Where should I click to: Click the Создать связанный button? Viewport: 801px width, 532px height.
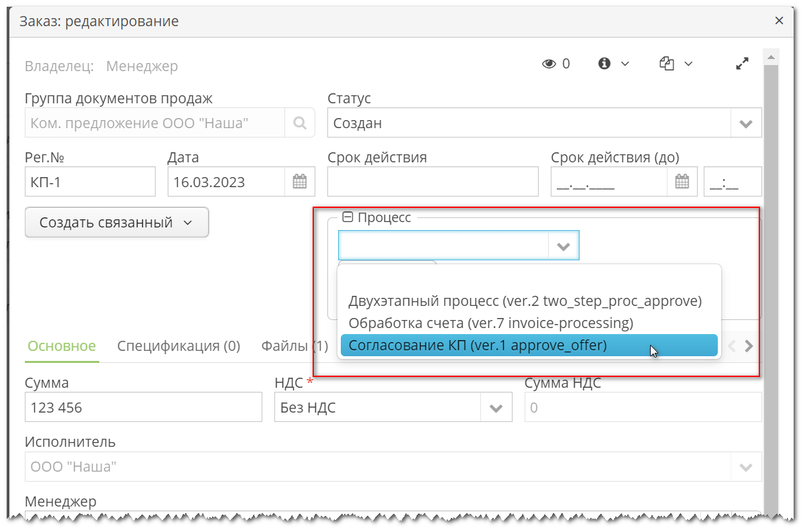116,222
